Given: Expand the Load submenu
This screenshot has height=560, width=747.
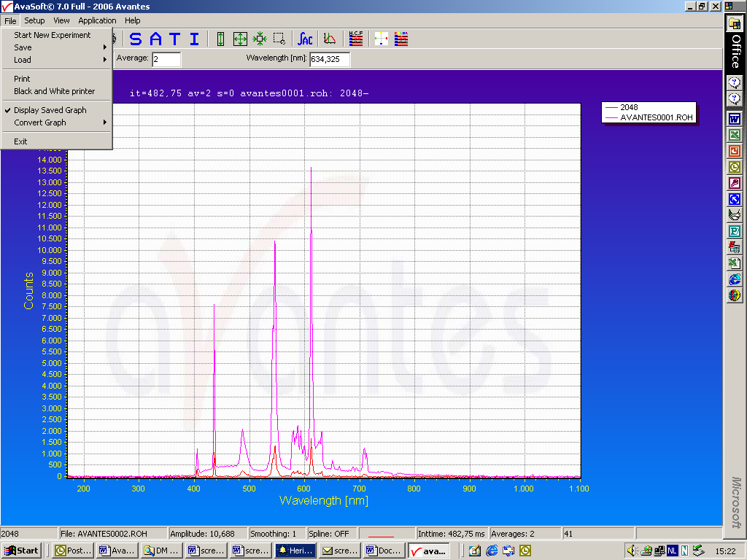Looking at the screenshot, I should pyautogui.click(x=56, y=60).
